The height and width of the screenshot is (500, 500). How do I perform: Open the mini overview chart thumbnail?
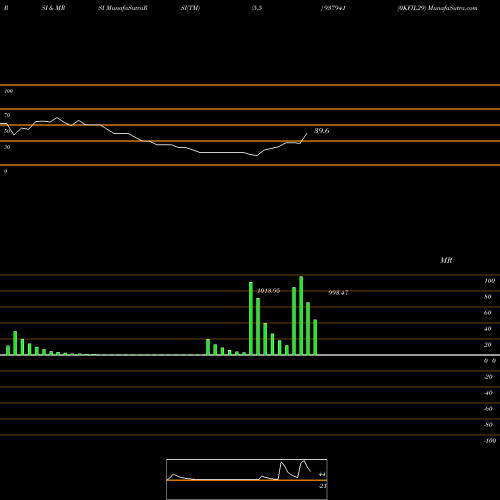pyautogui.click(x=247, y=479)
